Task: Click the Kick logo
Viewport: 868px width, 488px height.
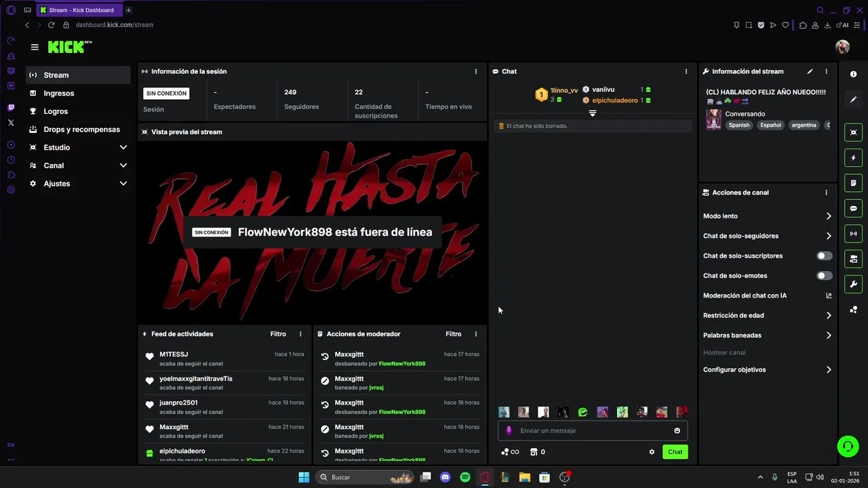Action: tap(70, 47)
